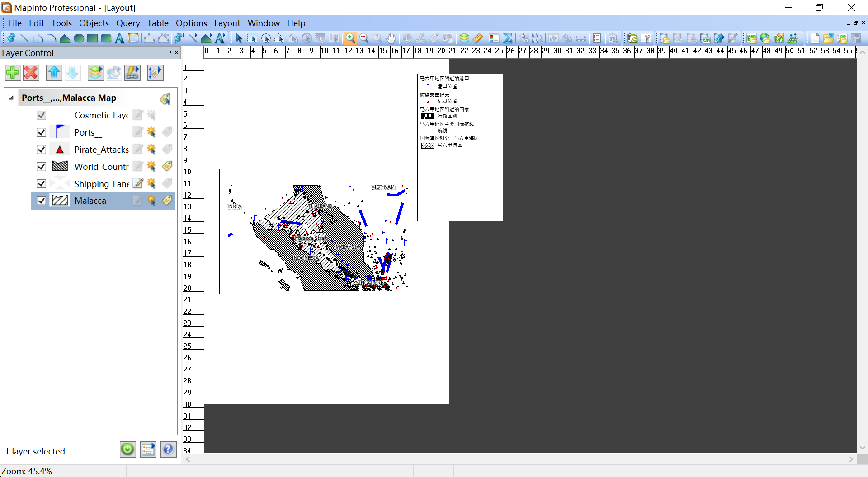This screenshot has width=868, height=477.
Task: Select the Ruler measuring tool
Action: 478,38
